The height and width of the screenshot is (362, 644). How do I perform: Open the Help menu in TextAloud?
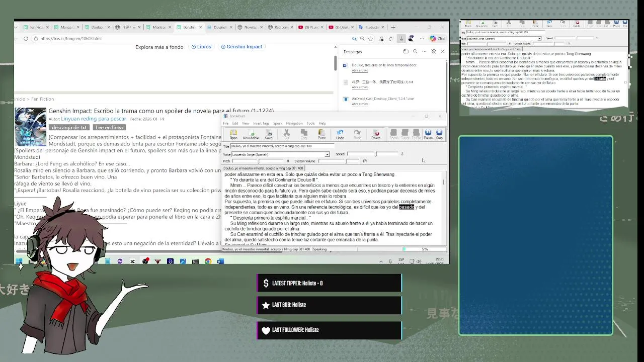[322, 123]
